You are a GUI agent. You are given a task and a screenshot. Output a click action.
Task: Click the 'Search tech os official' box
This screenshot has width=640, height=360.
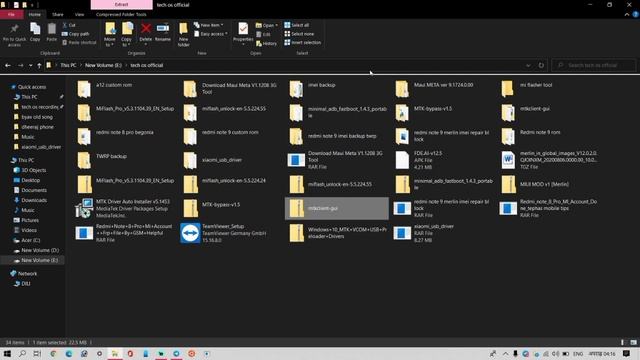[594, 65]
